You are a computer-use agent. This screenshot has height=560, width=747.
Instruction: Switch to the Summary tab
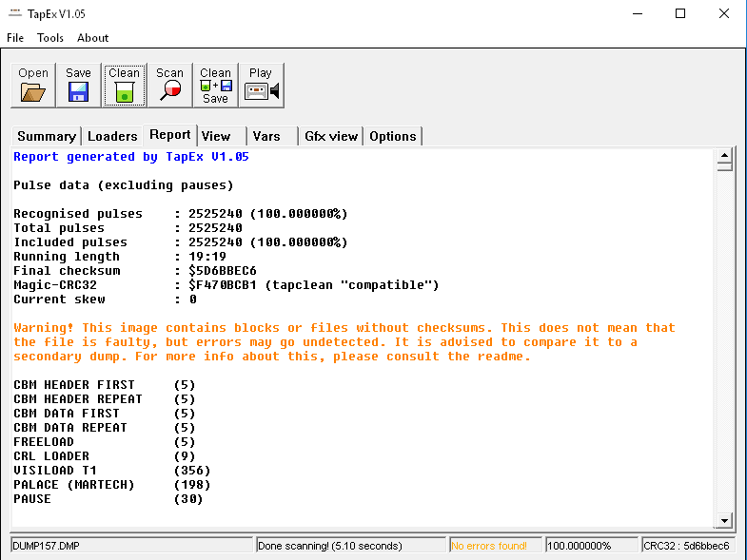pos(47,136)
